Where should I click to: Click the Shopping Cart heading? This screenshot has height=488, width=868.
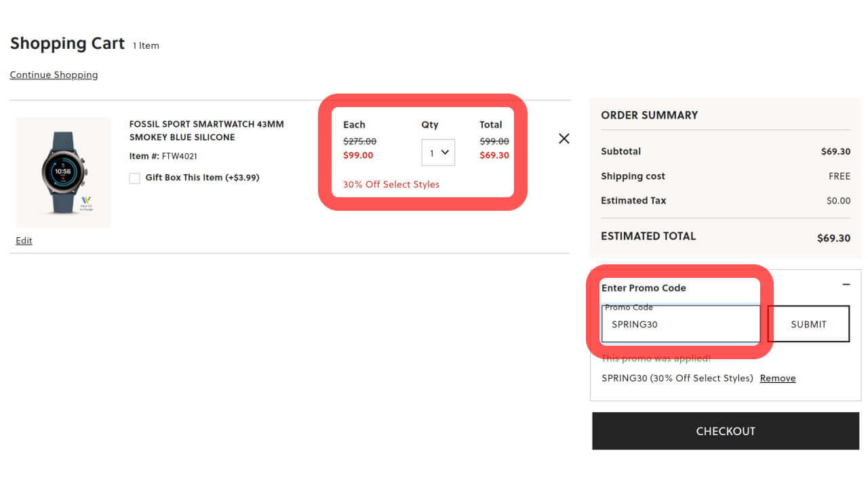tap(67, 44)
